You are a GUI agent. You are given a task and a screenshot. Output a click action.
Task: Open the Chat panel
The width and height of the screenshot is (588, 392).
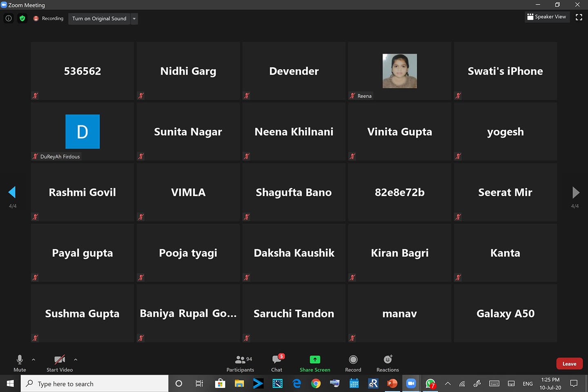(277, 363)
